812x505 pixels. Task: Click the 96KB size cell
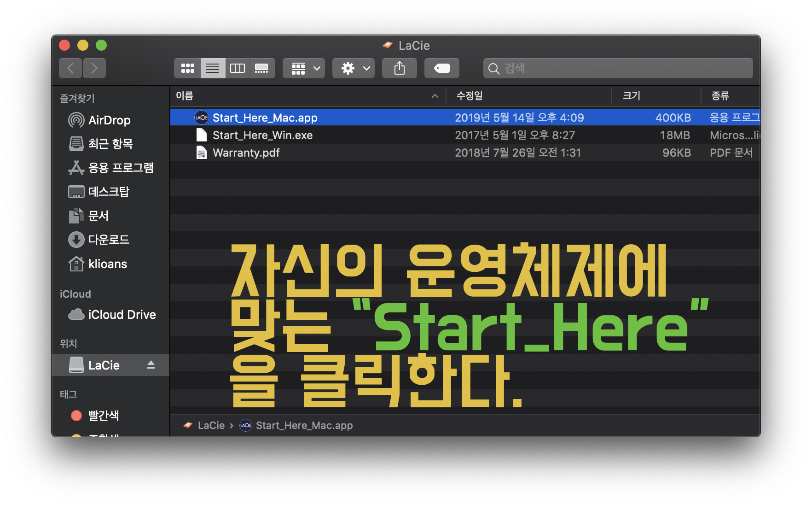pos(677,153)
